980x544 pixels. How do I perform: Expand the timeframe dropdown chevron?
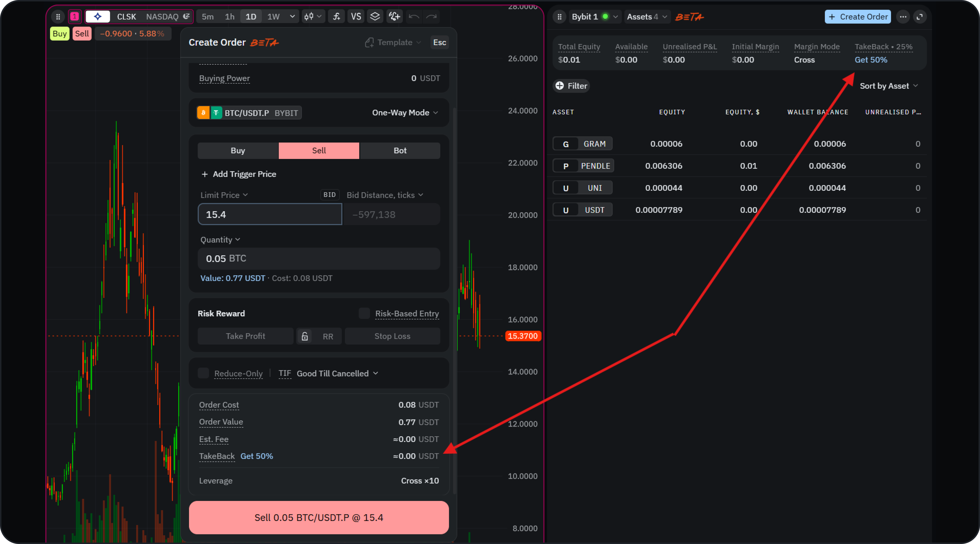(292, 17)
